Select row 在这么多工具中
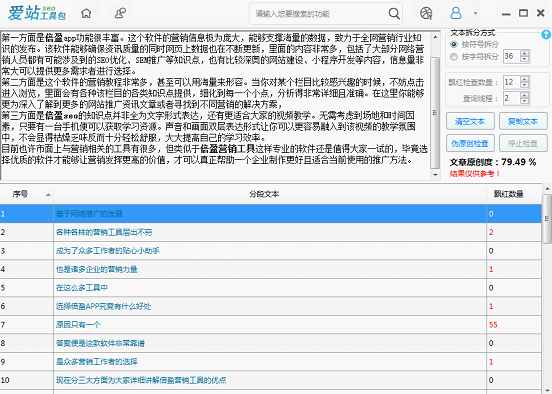The height and width of the screenshot is (394, 552). tap(270, 288)
